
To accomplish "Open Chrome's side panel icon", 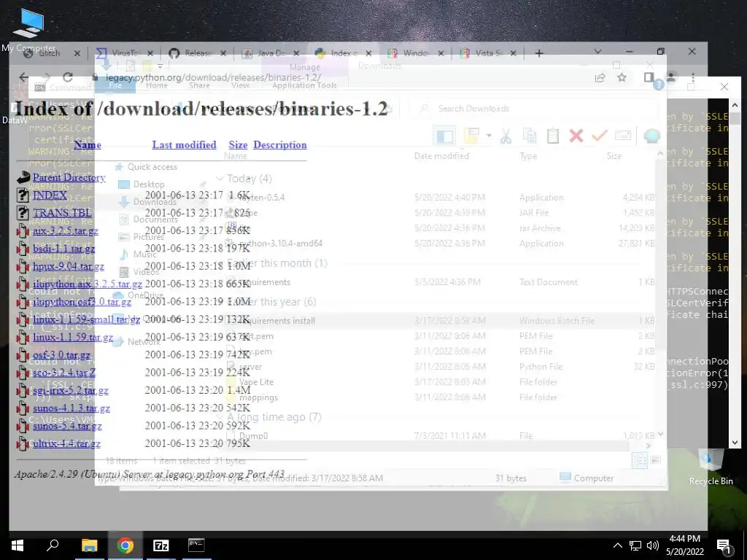I will pos(649,77).
